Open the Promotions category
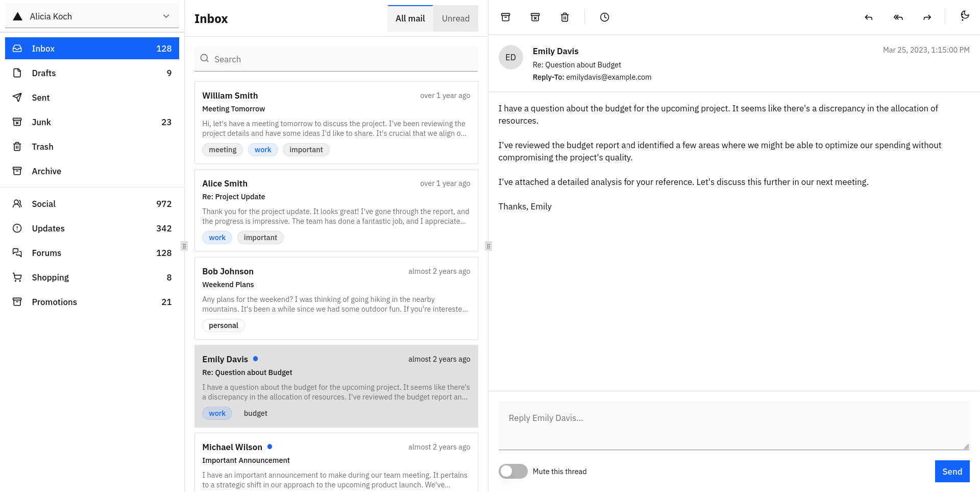This screenshot has width=980, height=492. coord(92,302)
